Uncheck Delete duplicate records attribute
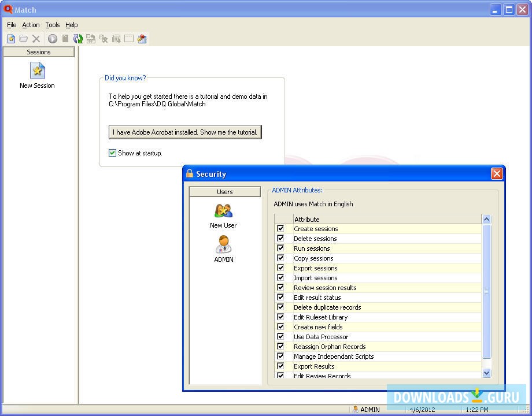 pos(280,307)
